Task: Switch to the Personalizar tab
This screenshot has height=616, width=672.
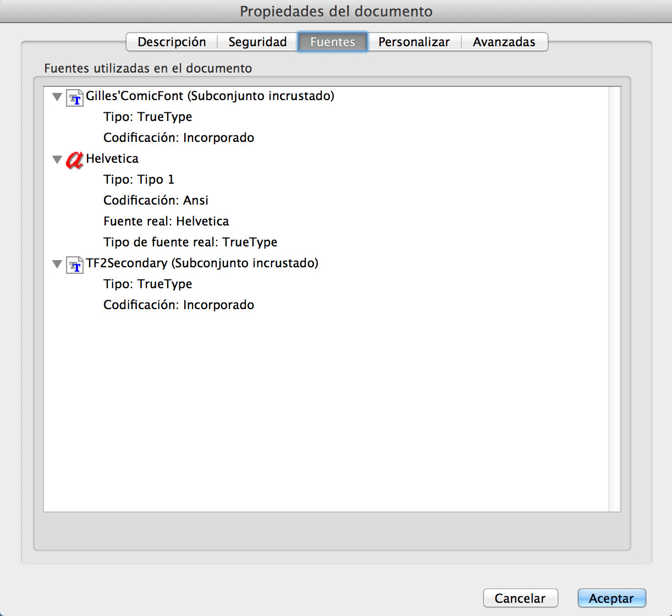Action: 414,42
